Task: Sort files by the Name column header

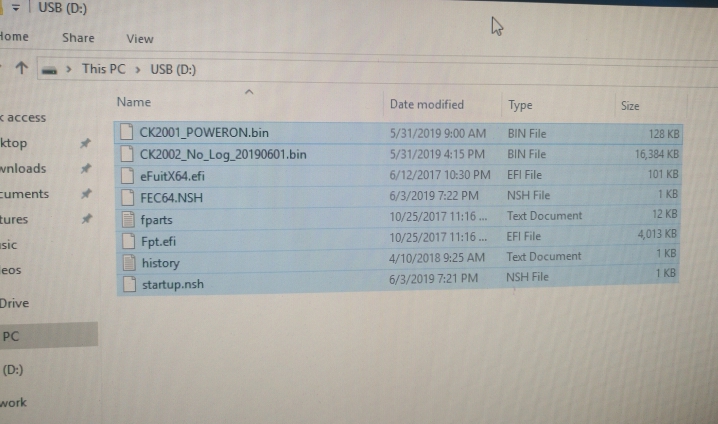Action: coord(134,102)
